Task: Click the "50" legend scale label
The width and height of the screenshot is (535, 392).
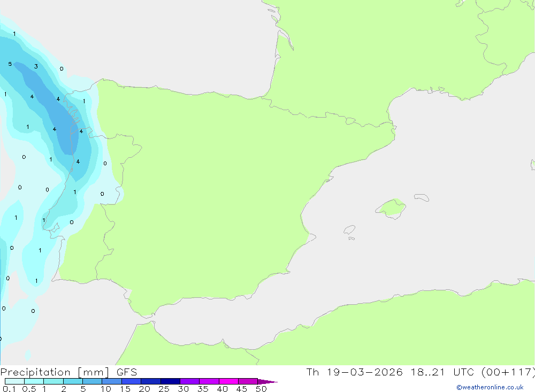Action: (262, 389)
